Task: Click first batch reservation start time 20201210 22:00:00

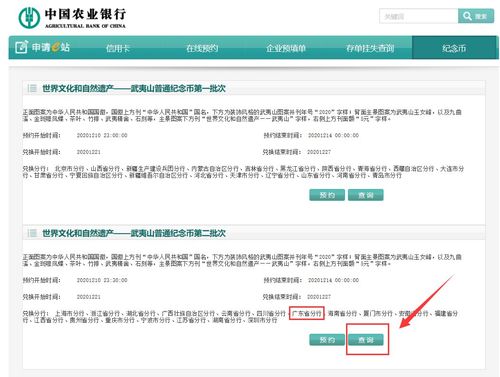Action: point(102,135)
